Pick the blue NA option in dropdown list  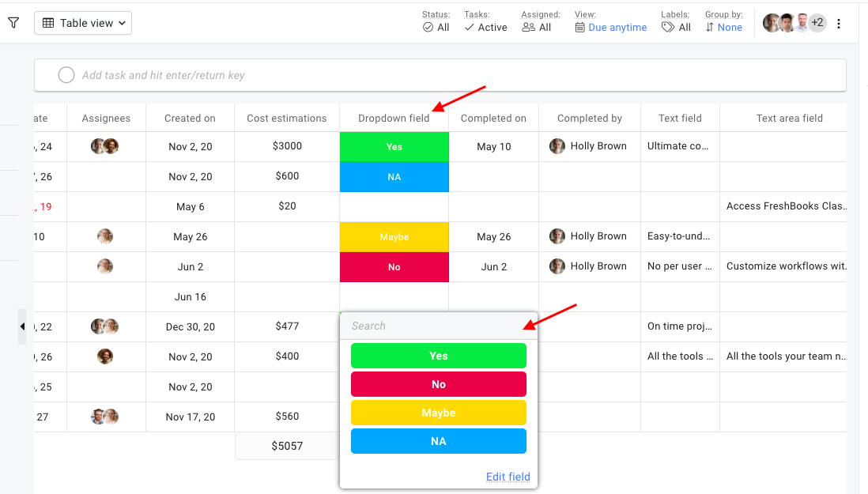pos(438,441)
